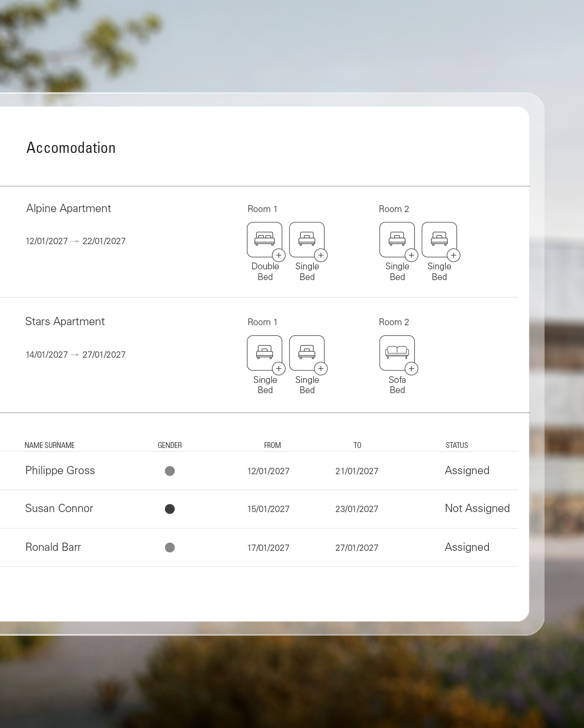The height and width of the screenshot is (728, 584).
Task: Sort by FROM column header
Action: tap(273, 445)
